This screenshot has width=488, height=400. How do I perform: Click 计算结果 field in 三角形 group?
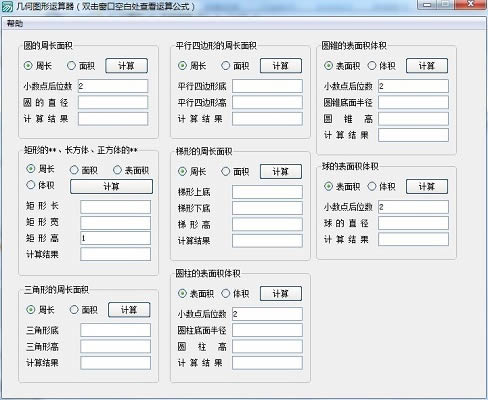coord(115,363)
